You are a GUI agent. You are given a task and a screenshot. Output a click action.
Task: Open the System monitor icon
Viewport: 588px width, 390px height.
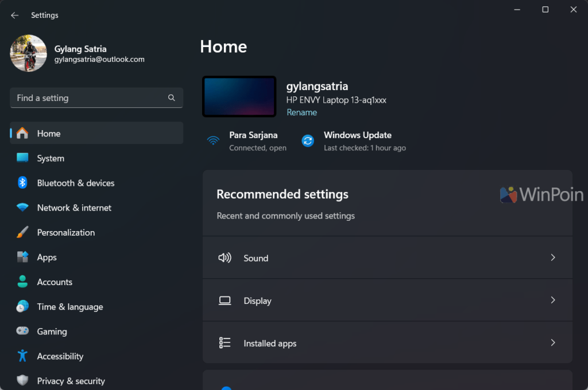22,158
